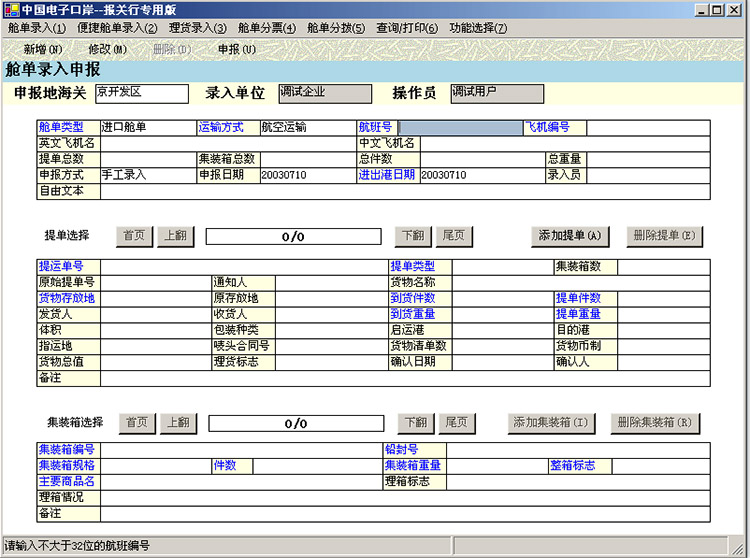750x558 pixels.
Task: Open the 查询/打印(6) menu
Action: pyautogui.click(x=407, y=28)
